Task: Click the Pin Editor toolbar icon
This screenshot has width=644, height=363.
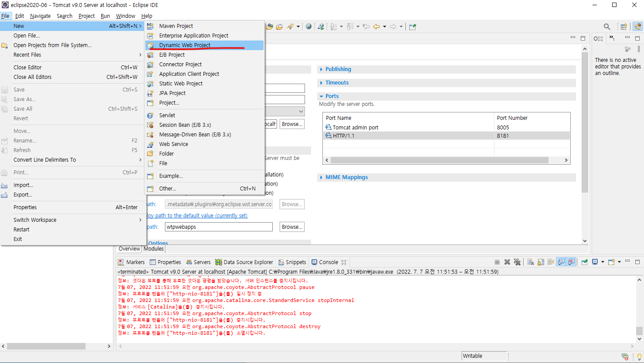Action: point(413,27)
